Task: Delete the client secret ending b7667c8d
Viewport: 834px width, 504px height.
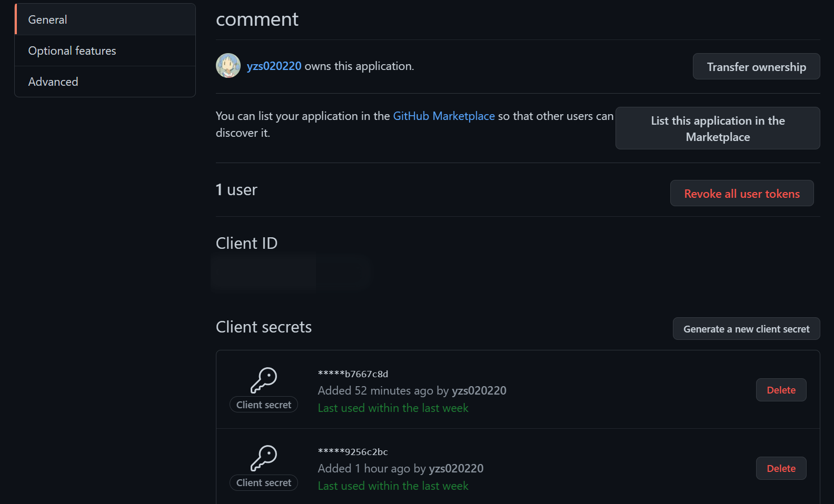Action: point(781,390)
